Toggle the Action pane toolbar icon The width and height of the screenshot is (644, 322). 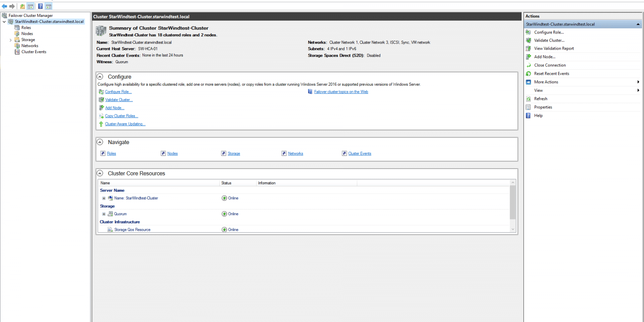49,6
